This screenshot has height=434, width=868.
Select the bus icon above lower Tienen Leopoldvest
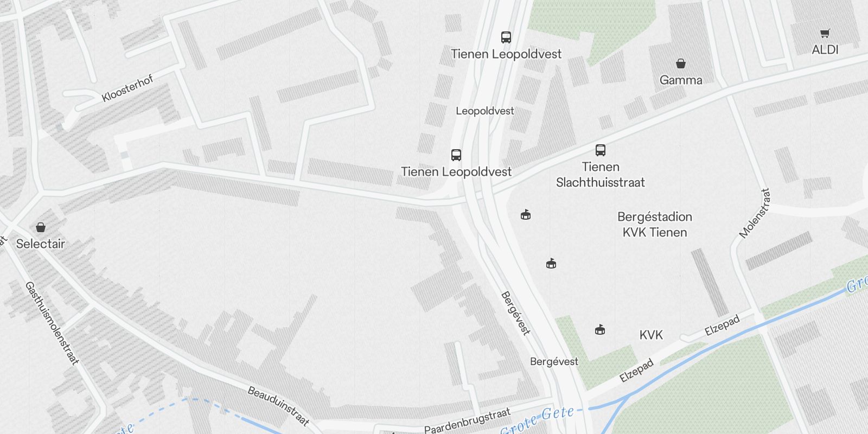click(456, 155)
